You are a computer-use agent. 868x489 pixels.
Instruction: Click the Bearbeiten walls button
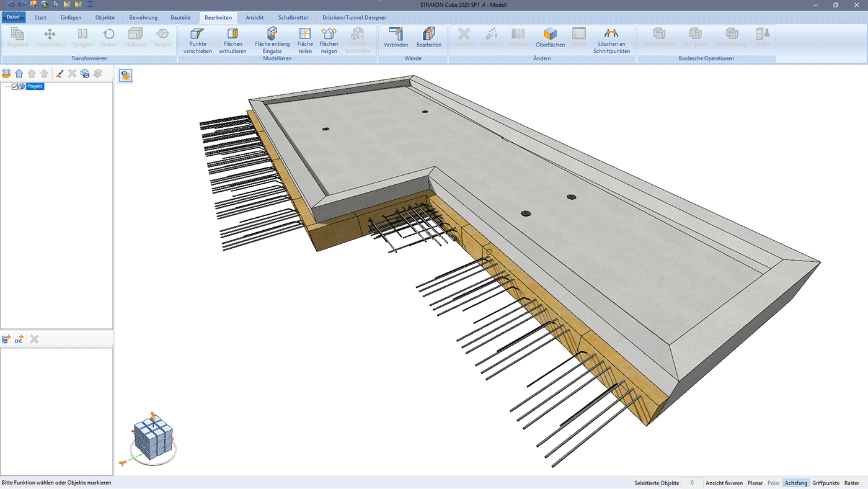pos(429,38)
